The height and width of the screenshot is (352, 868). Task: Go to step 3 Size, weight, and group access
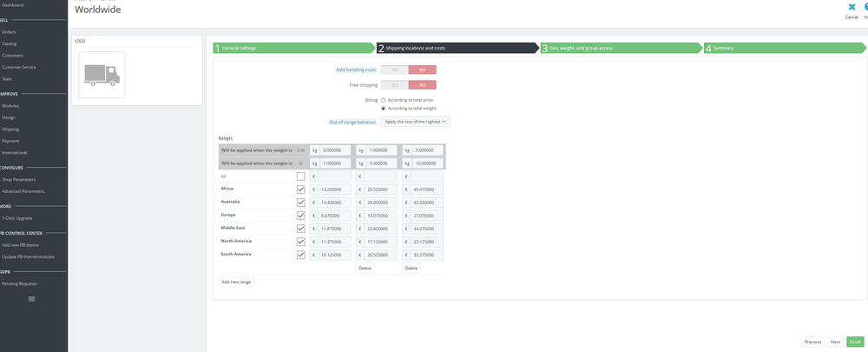click(x=621, y=48)
